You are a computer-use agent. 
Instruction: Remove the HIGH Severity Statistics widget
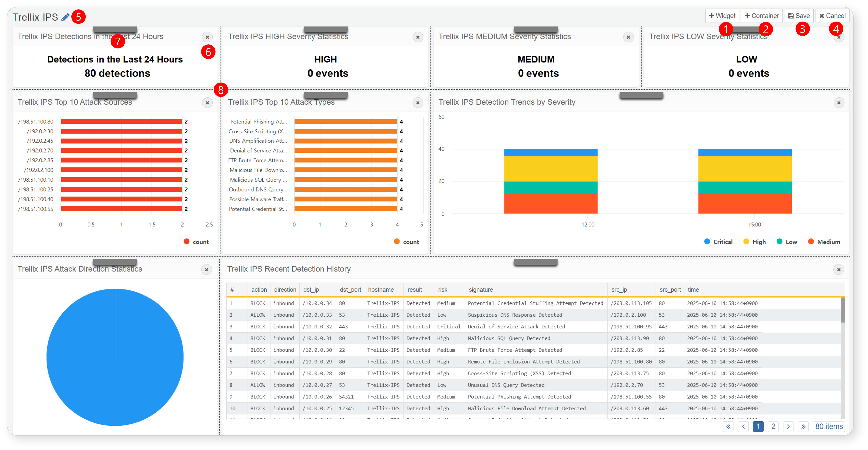pyautogui.click(x=418, y=37)
